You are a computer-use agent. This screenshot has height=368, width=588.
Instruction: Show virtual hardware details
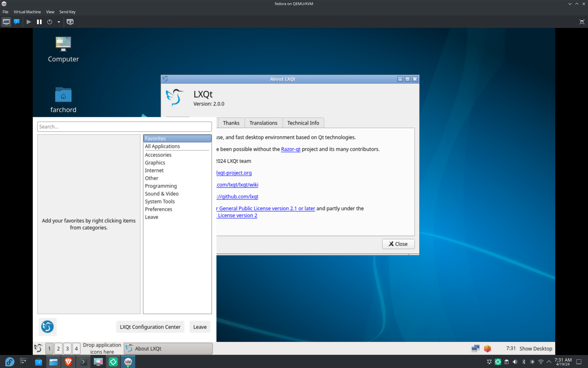pos(17,22)
